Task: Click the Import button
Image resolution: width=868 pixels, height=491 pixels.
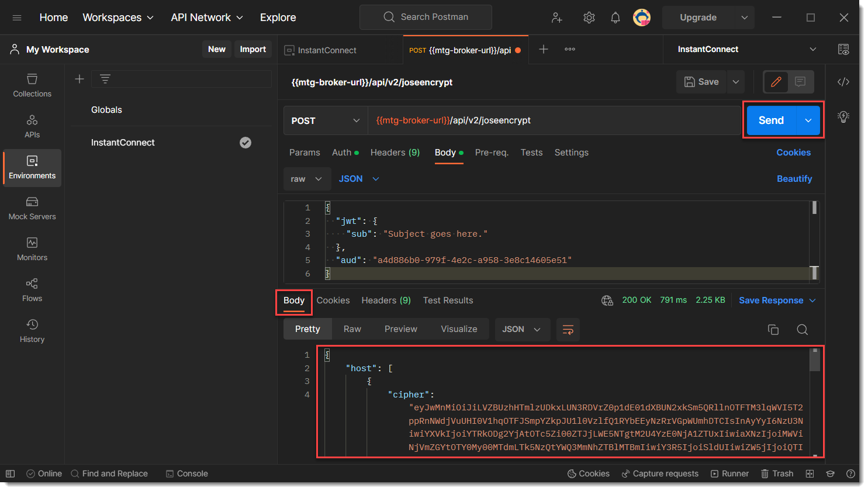Action: 253,49
